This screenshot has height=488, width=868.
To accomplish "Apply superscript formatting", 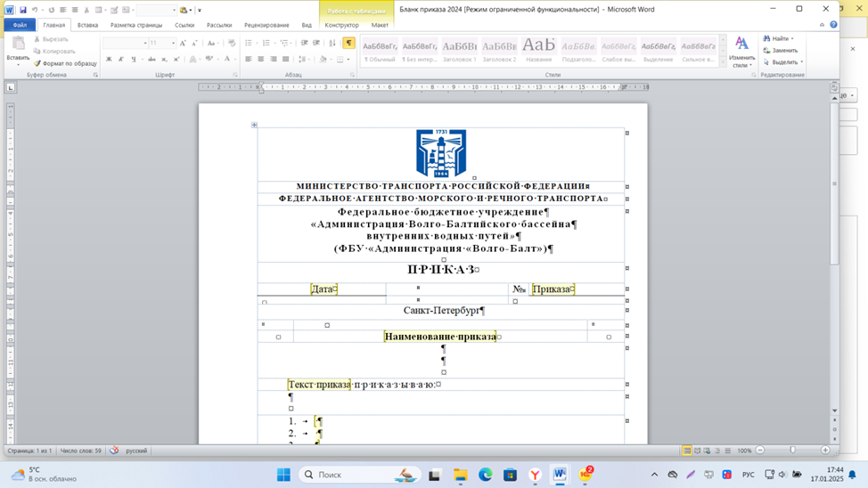I will click(x=176, y=59).
